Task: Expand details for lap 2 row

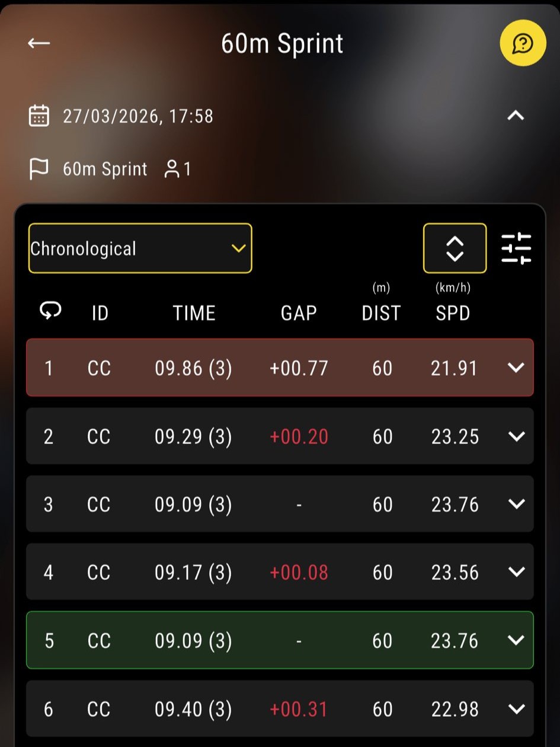Action: (x=516, y=436)
